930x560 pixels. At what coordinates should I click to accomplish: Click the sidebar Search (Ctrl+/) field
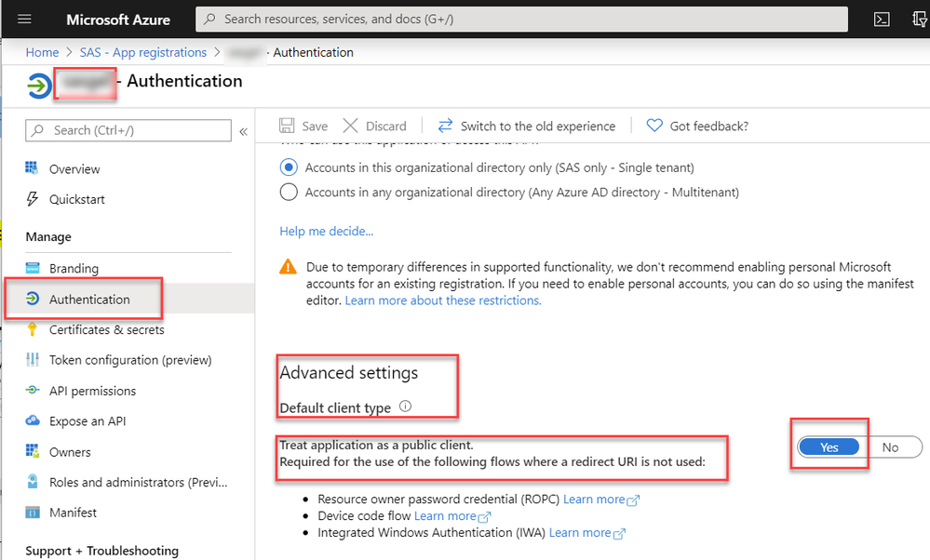click(x=128, y=130)
